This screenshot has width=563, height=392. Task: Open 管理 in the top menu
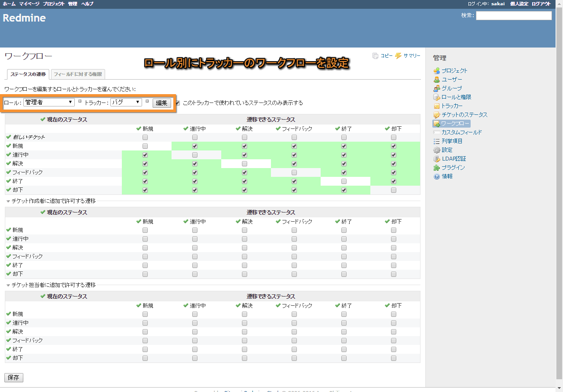click(73, 4)
